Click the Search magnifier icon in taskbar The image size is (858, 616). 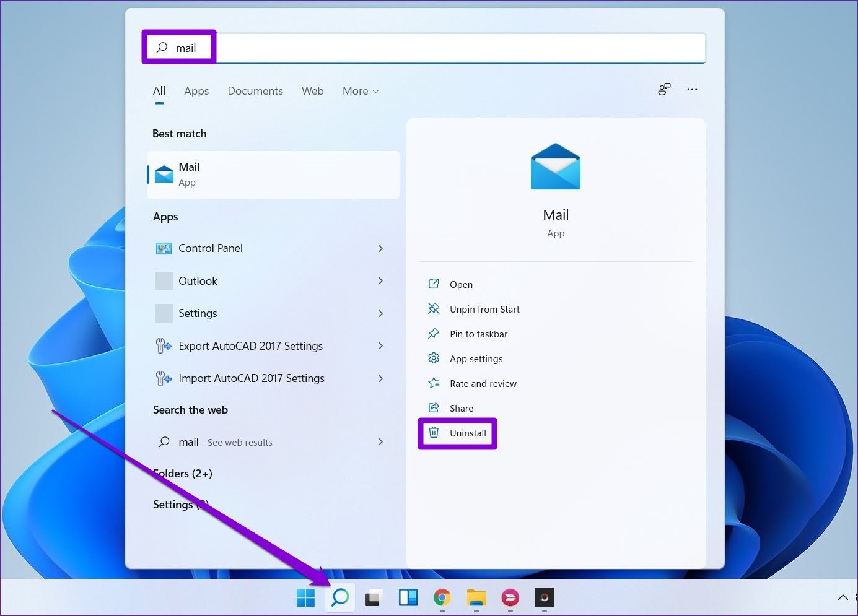pyautogui.click(x=340, y=597)
